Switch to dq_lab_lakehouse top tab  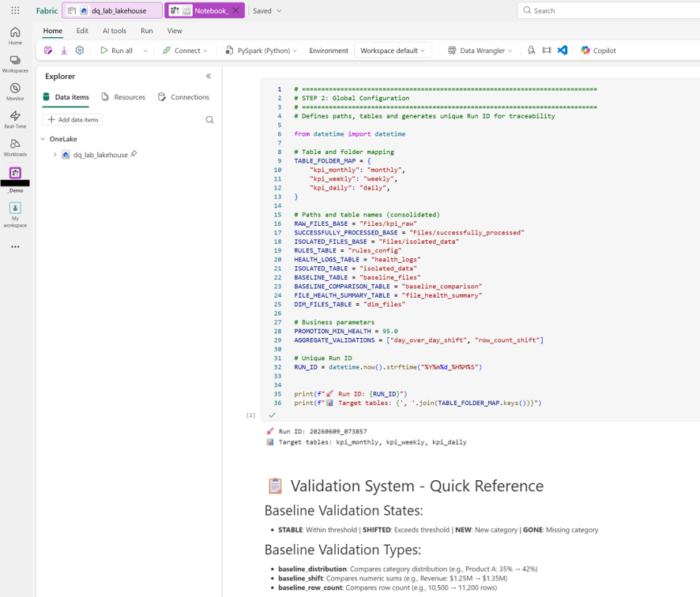click(112, 11)
